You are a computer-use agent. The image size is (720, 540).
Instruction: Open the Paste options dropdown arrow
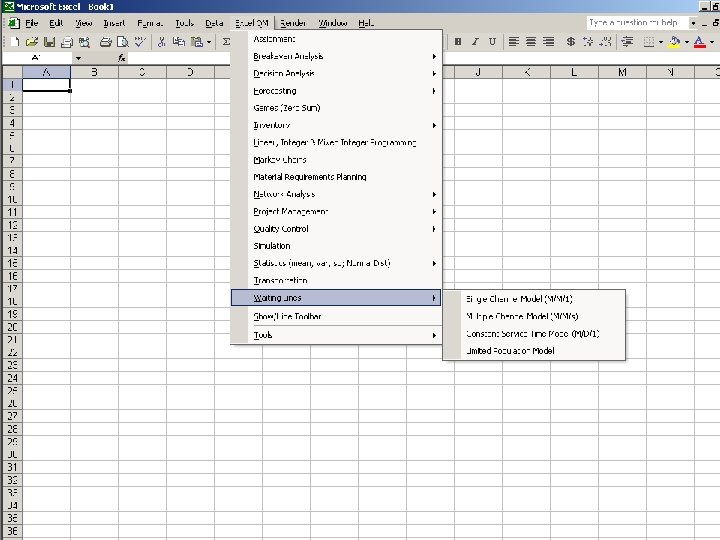point(209,42)
